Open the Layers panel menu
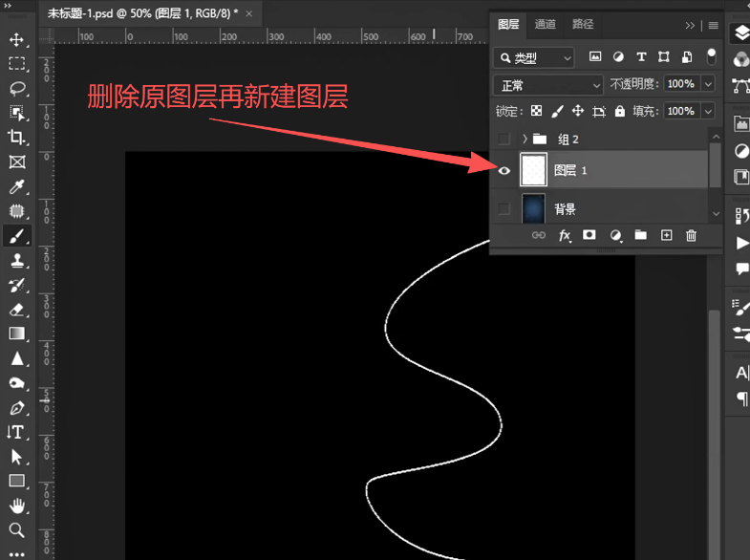 tap(713, 26)
